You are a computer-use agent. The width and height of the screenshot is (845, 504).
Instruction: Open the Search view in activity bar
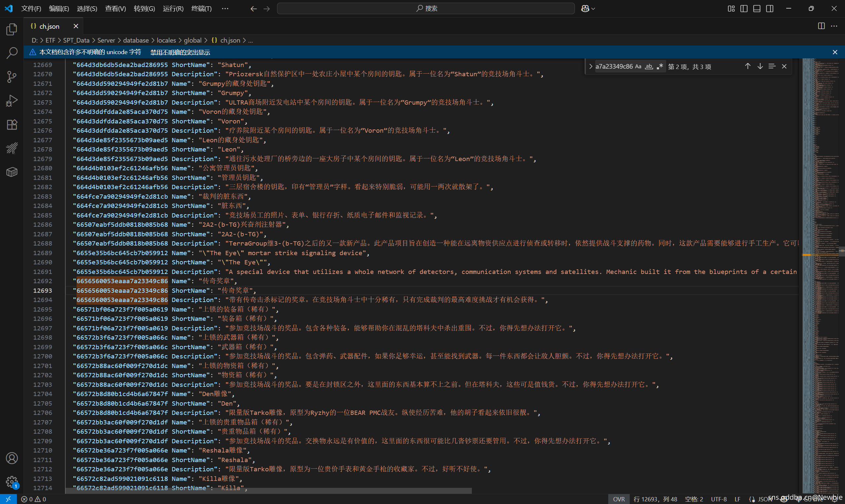click(12, 53)
